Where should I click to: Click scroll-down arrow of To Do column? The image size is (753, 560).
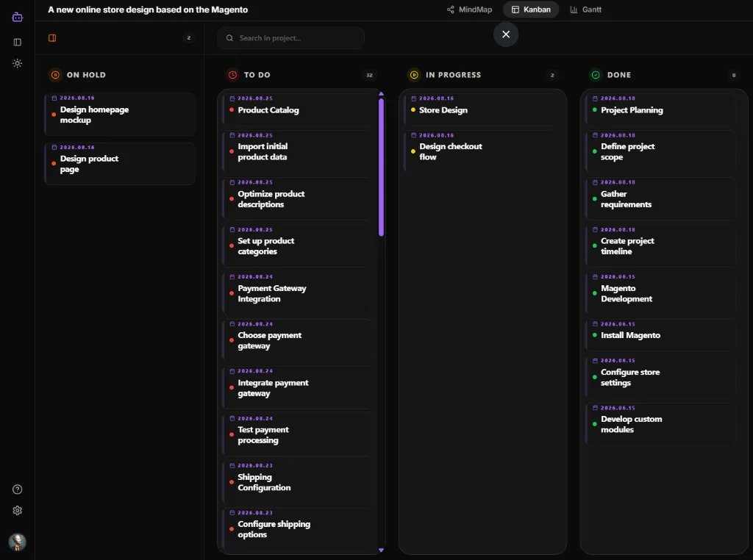coord(381,550)
